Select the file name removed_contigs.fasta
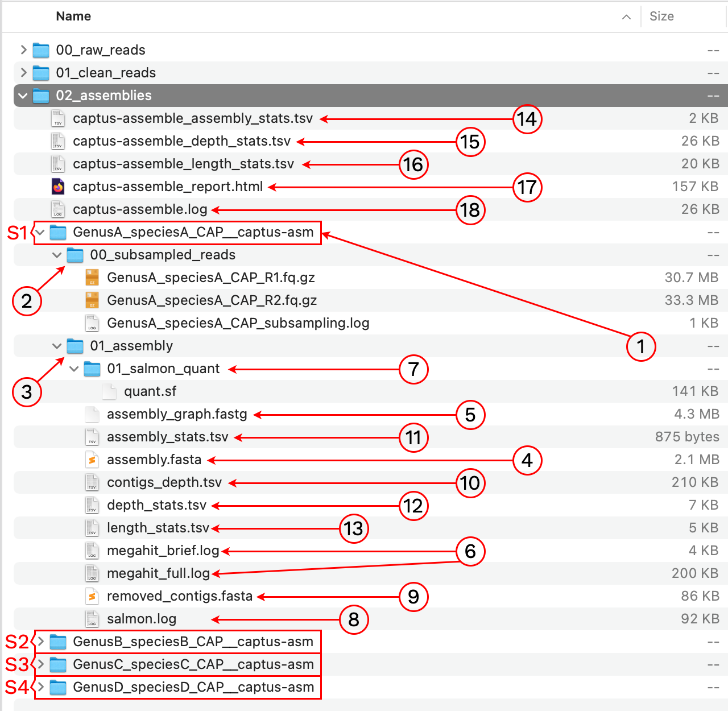The height and width of the screenshot is (711, 728). 180,596
